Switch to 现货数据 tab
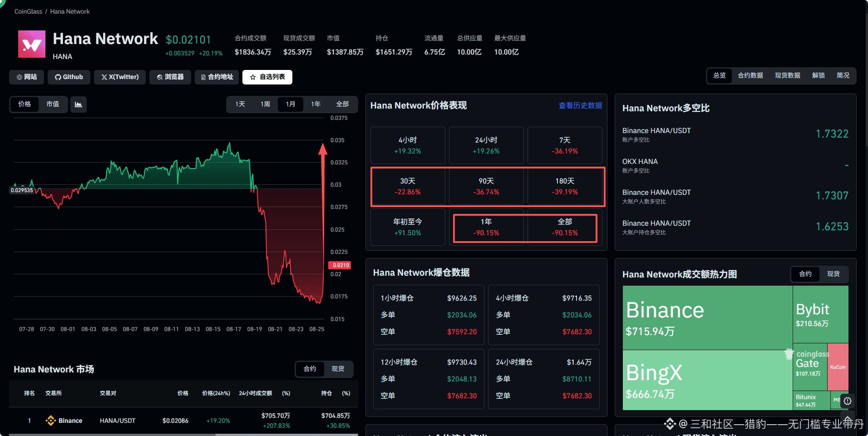 (x=788, y=75)
